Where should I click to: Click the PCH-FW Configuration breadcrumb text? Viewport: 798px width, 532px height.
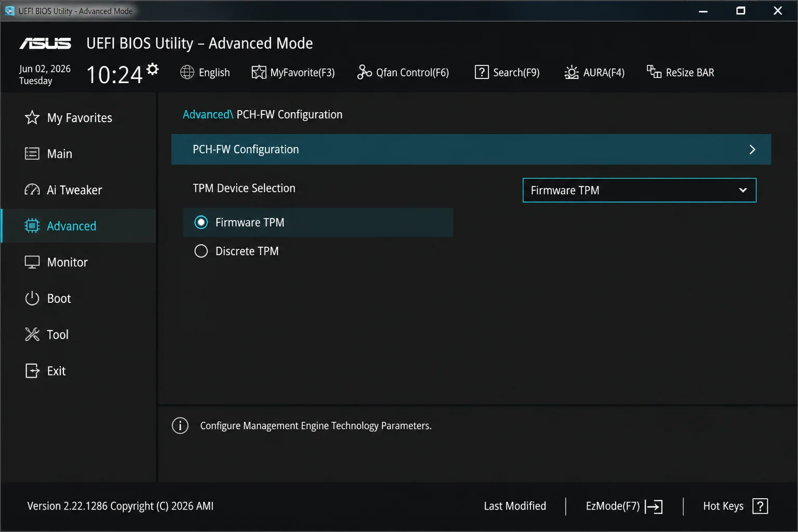point(289,114)
